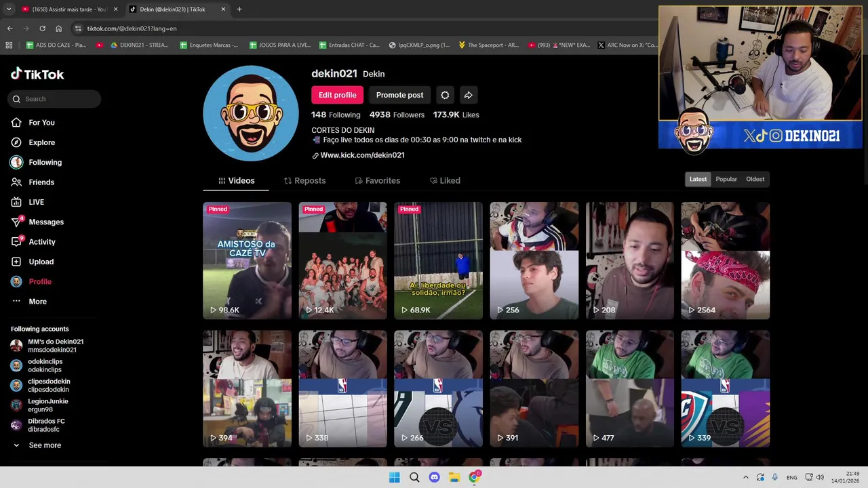The width and height of the screenshot is (868, 488).
Task: Open the odekinclips account
Action: (37, 365)
